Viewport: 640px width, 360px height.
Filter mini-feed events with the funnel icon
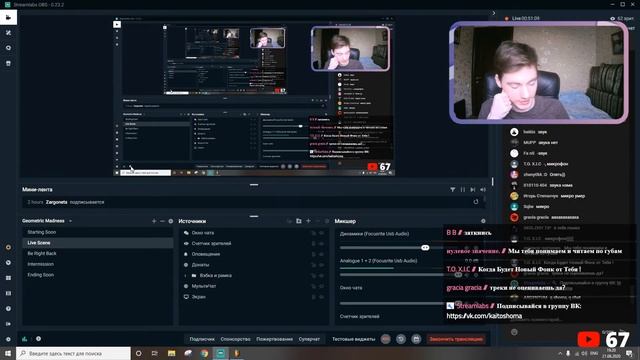[453, 189]
